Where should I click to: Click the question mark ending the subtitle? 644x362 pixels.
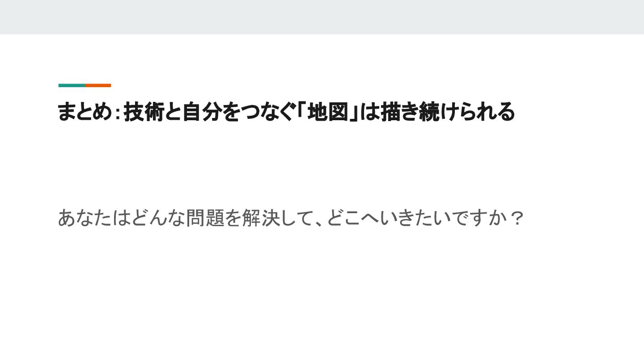coord(517,218)
